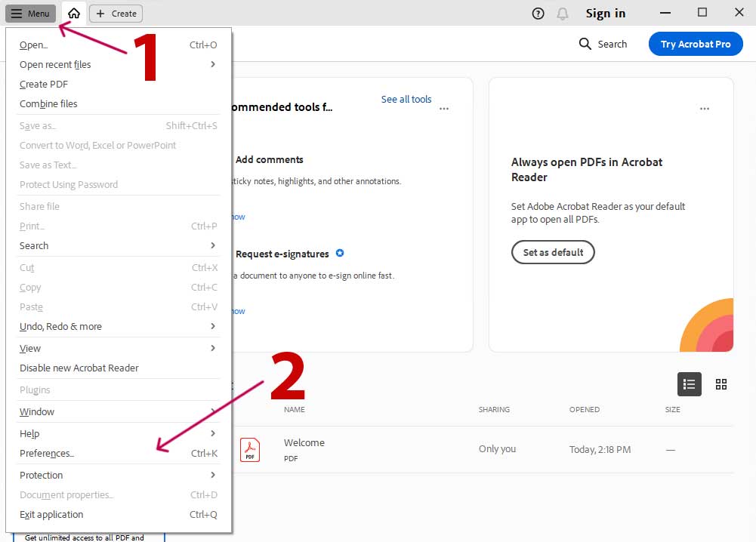Choose Open... from the menu
756x542 pixels.
click(x=118, y=45)
